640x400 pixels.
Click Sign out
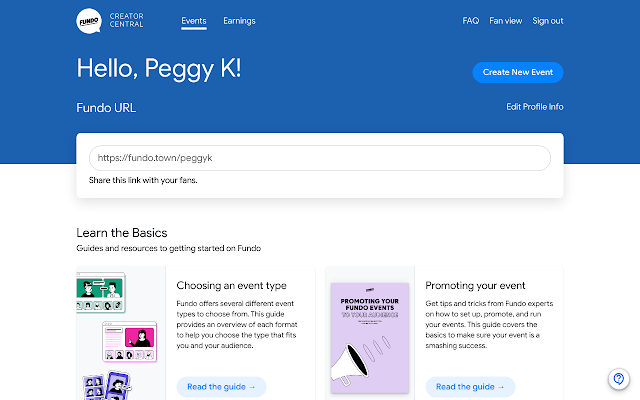tap(548, 20)
